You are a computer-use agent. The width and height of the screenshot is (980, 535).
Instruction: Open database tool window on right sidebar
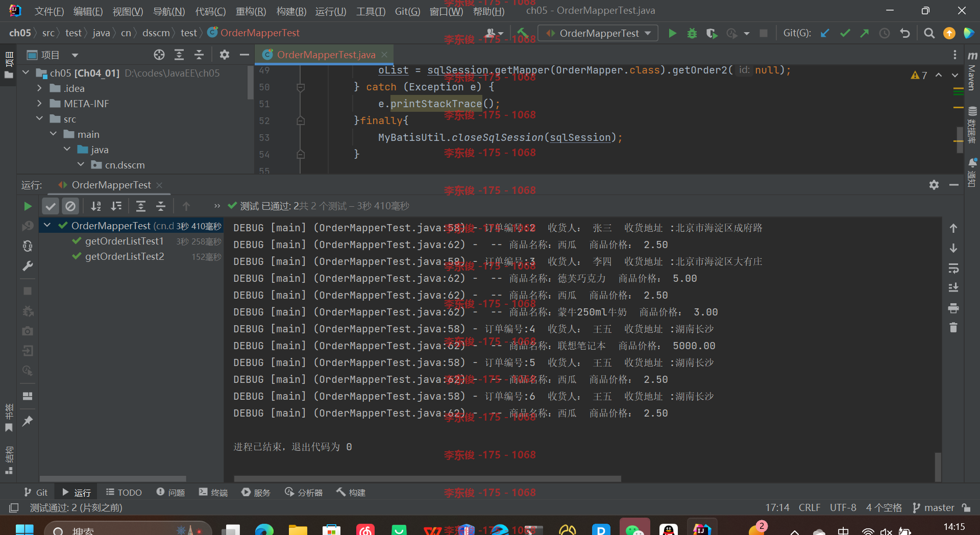coord(972,125)
